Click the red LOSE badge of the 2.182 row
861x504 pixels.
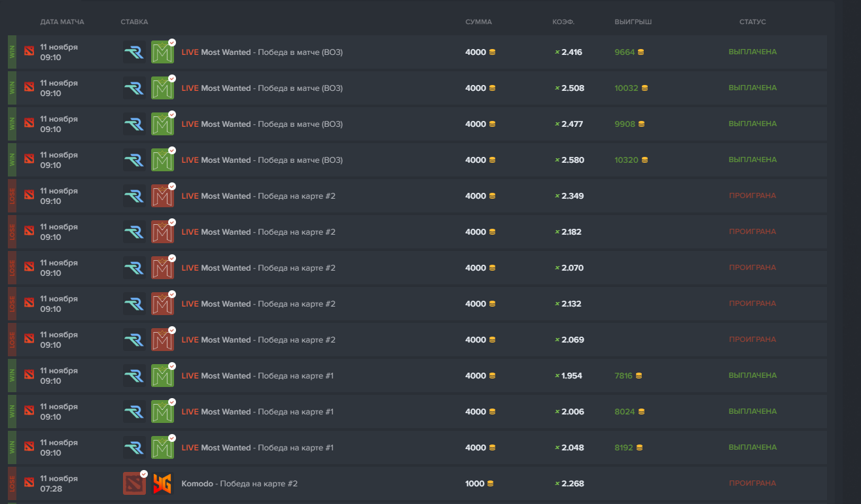pos(12,232)
